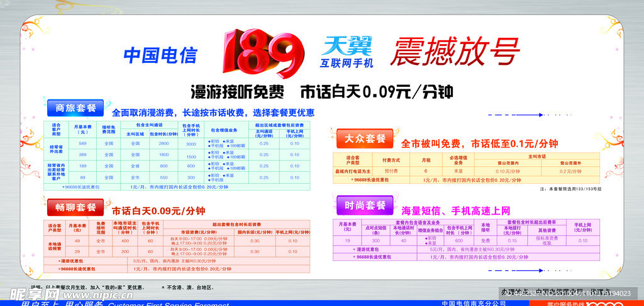This screenshot has height=306, width=644.
Task: Click the 海量短信、手机高速上网 slogan
Action: click(x=455, y=210)
